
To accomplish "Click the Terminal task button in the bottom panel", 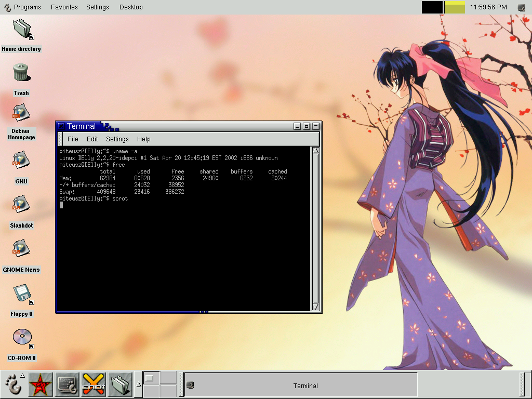I will [x=301, y=385].
